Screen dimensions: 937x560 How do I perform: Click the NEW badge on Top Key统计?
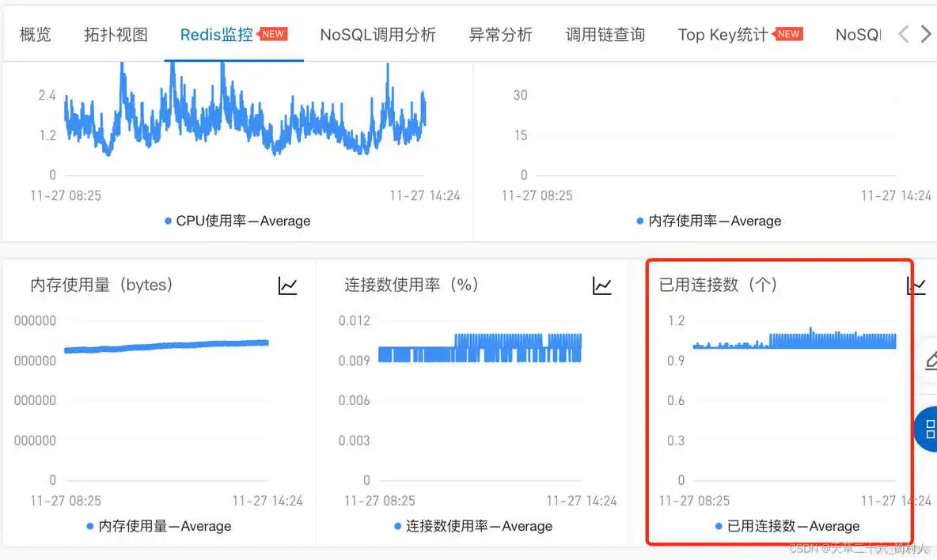[790, 34]
